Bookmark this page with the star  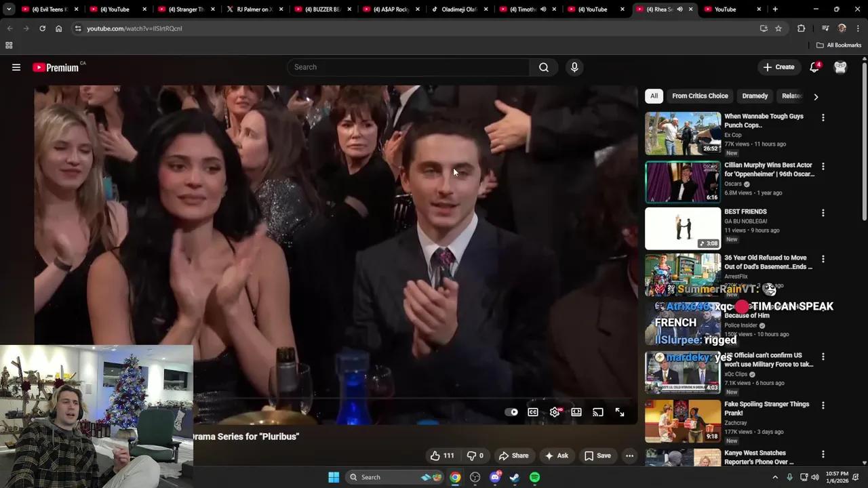click(x=778, y=28)
